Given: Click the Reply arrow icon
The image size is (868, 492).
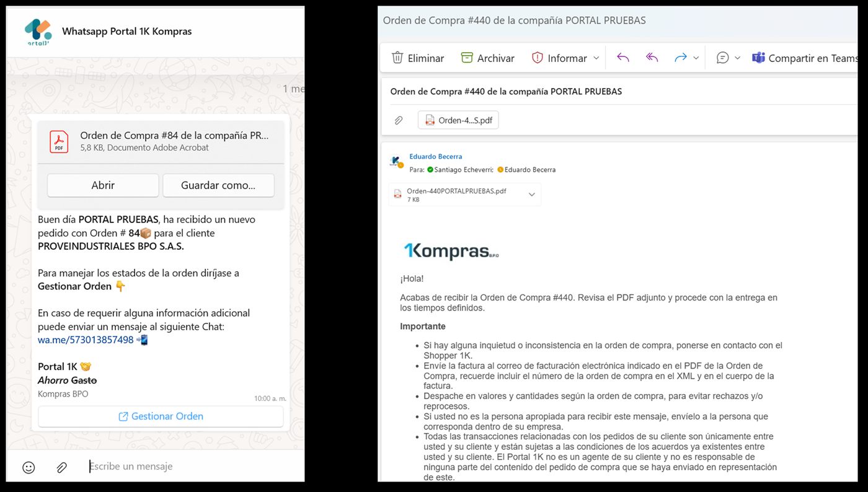Looking at the screenshot, I should (x=623, y=58).
